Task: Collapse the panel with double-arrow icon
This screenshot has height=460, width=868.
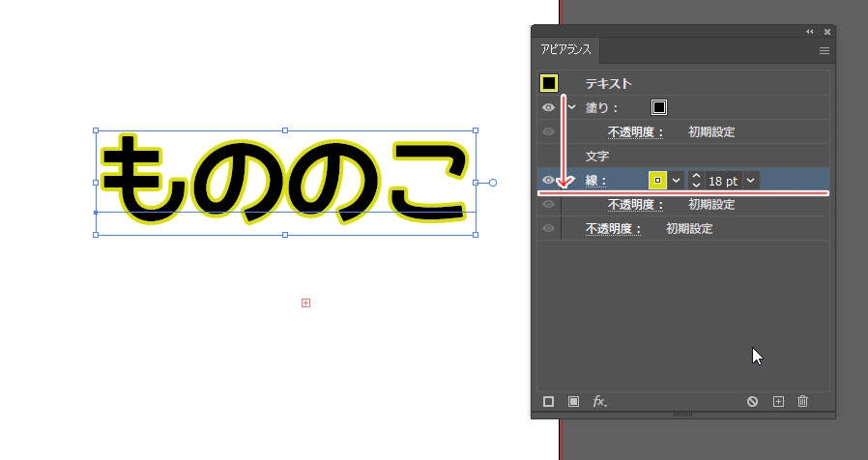Action: coord(810,32)
